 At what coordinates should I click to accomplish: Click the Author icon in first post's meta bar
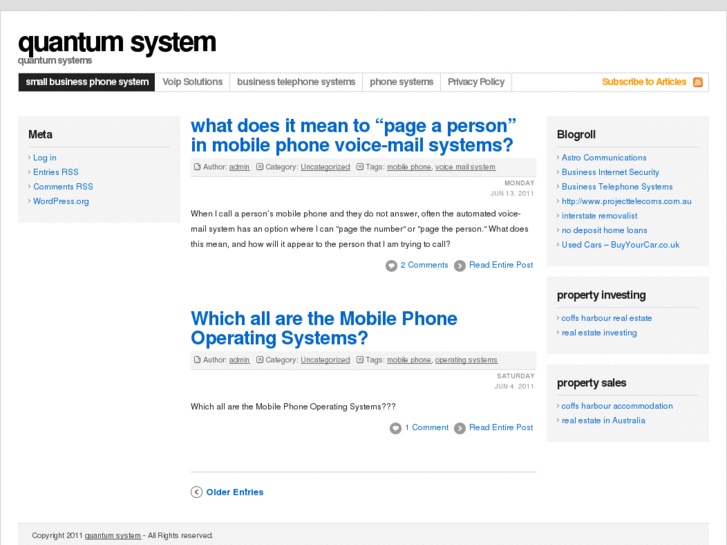(x=197, y=167)
